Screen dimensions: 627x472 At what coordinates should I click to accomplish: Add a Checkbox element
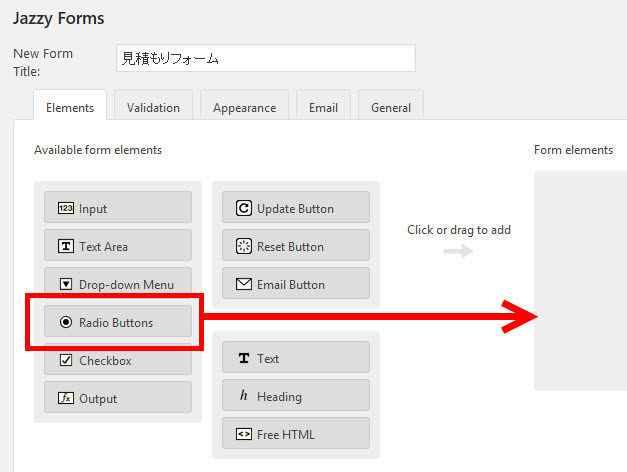(x=118, y=359)
